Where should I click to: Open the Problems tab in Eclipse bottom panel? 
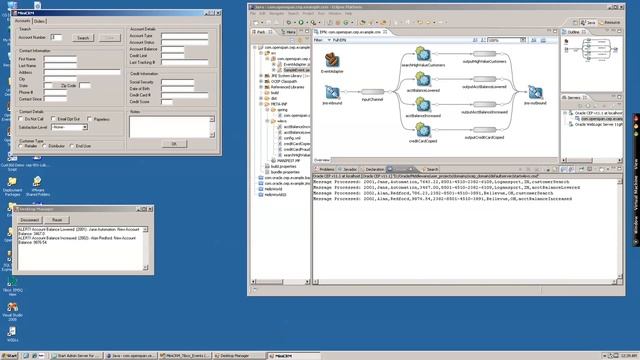pyautogui.click(x=325, y=169)
